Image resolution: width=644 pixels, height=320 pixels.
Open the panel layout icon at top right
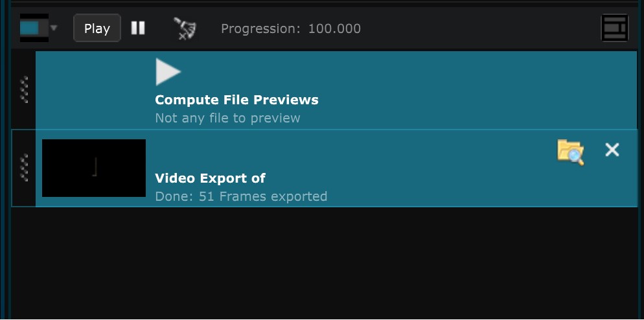[614, 28]
